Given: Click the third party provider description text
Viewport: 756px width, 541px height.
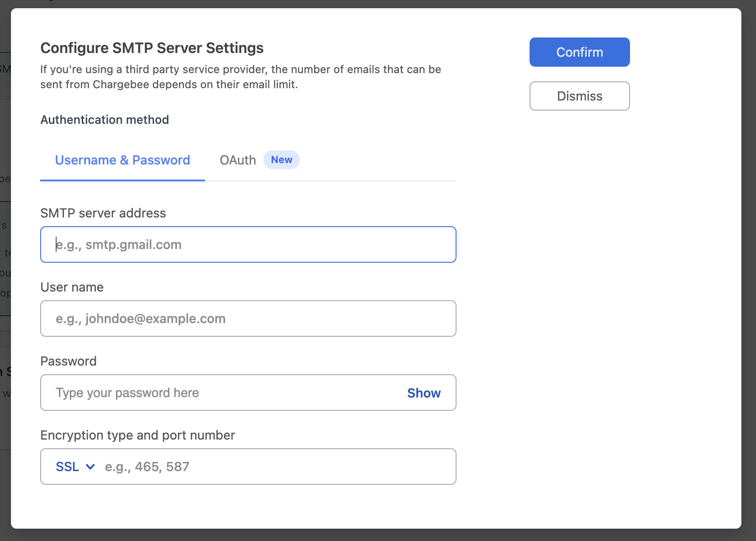Looking at the screenshot, I should point(241,76).
